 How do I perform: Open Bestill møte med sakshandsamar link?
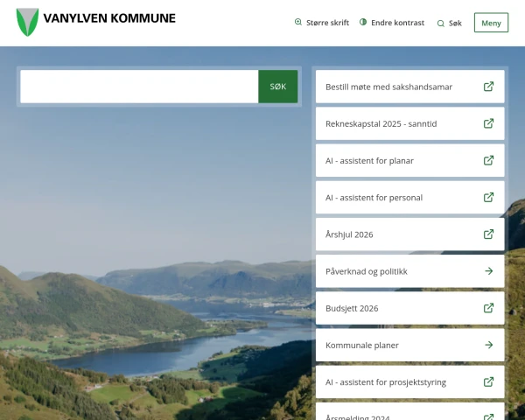388,87
